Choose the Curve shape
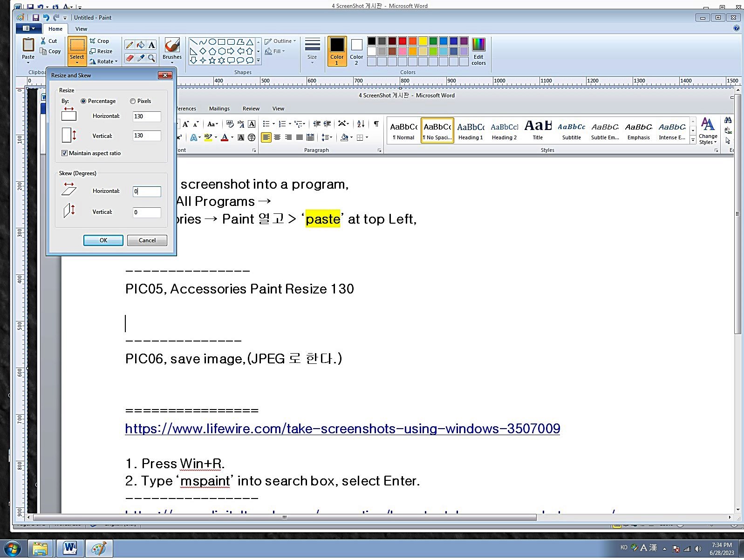 203,42
